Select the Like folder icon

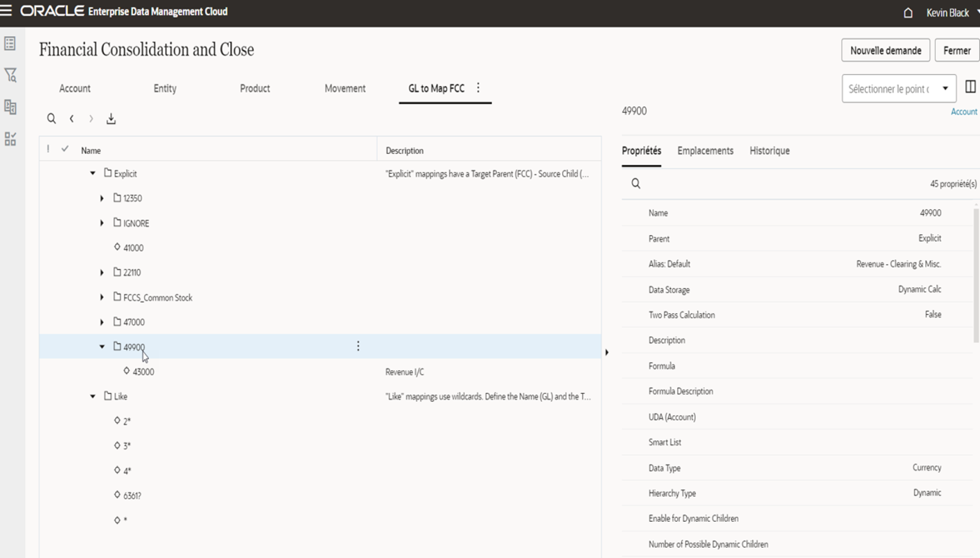108,396
